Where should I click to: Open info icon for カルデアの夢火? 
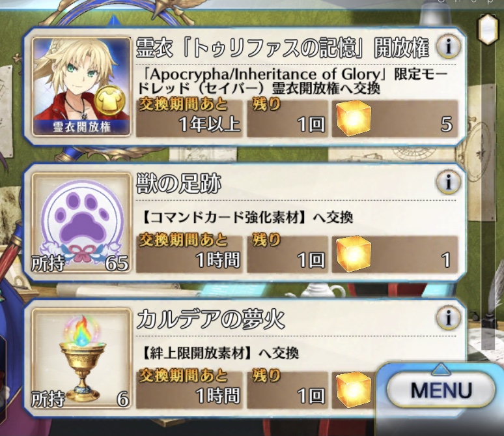(x=448, y=318)
